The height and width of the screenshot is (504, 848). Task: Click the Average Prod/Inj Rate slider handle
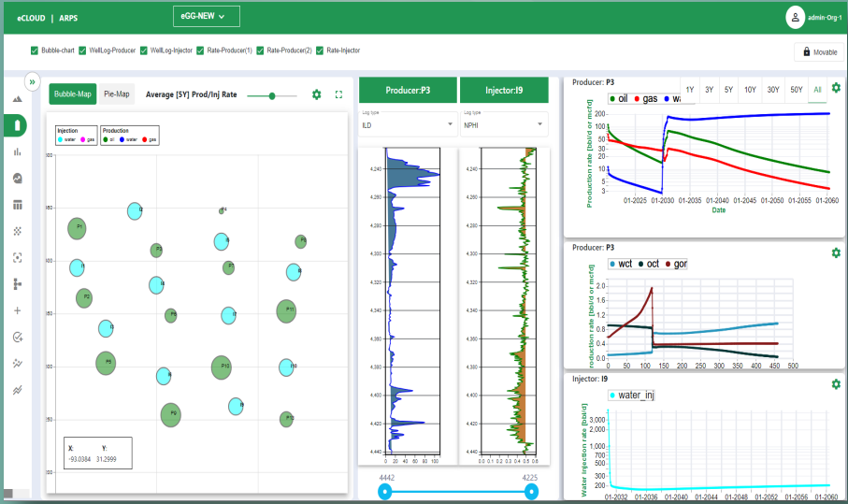coord(272,95)
